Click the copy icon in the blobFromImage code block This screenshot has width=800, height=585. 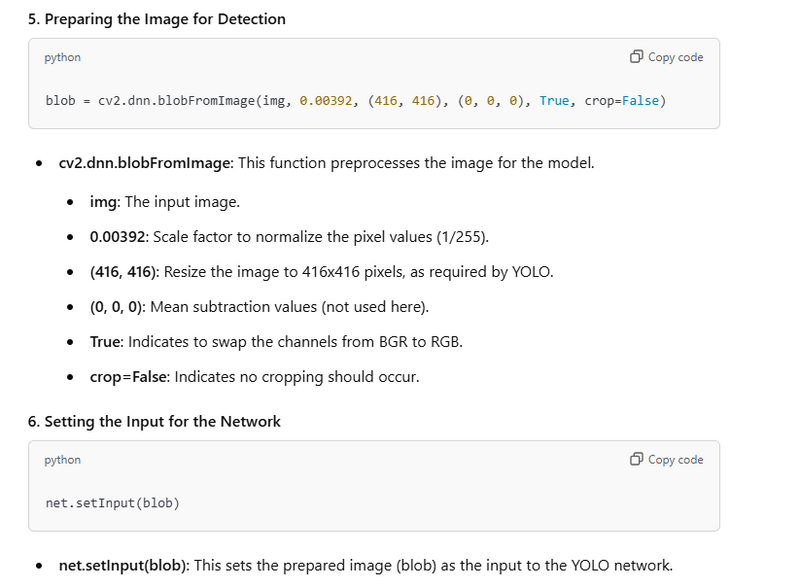click(636, 57)
